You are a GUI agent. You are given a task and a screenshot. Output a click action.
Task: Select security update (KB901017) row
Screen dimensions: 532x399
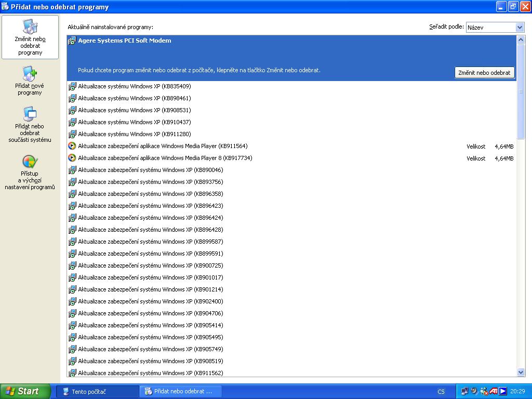pyautogui.click(x=291, y=277)
